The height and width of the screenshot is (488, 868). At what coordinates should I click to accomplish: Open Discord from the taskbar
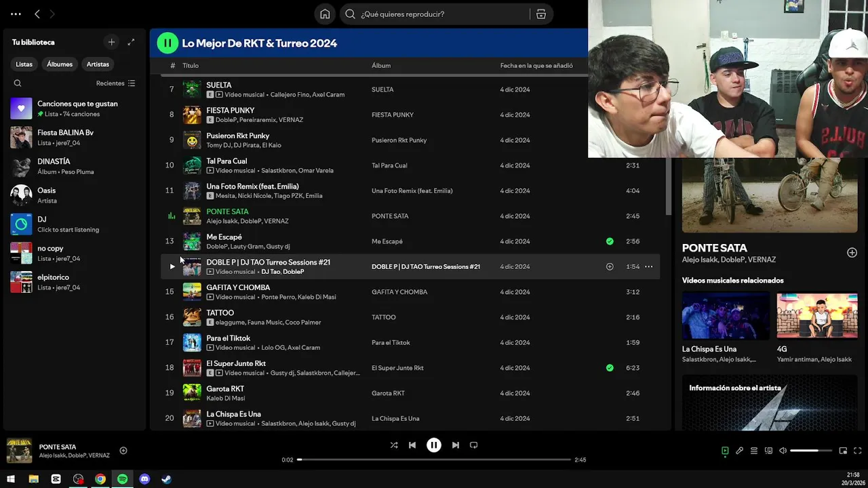144,479
